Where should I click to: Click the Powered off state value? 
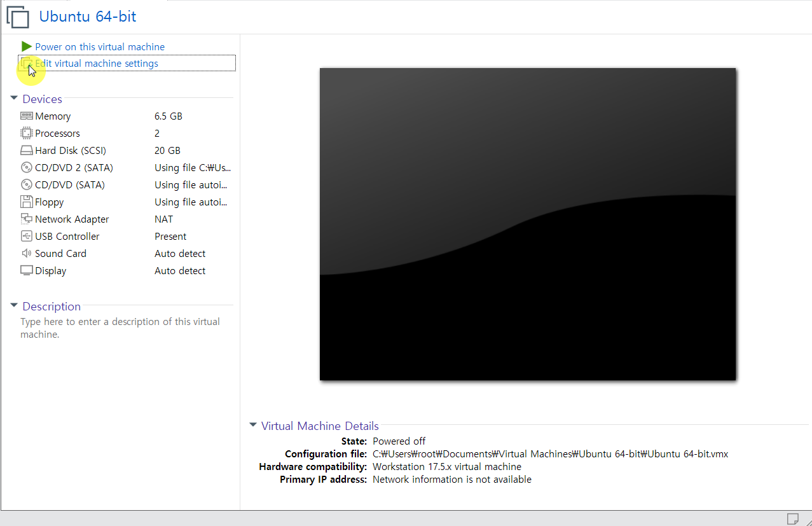[399, 441]
